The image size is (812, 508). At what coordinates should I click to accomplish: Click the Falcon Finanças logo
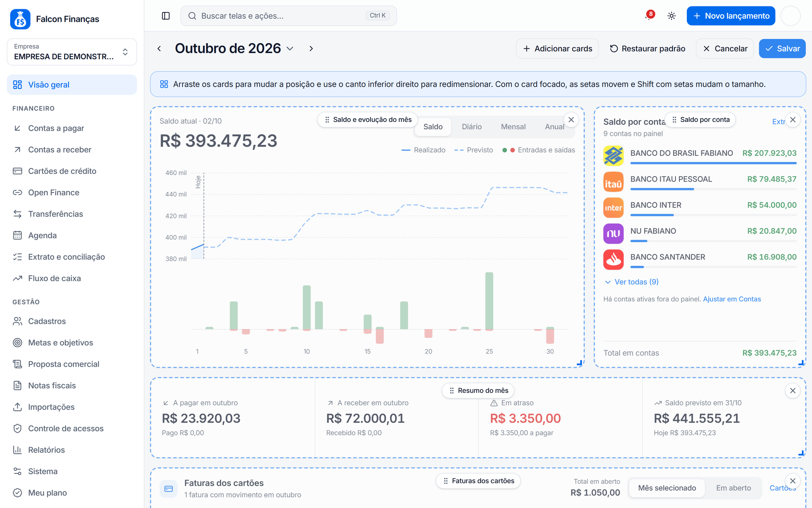20,19
